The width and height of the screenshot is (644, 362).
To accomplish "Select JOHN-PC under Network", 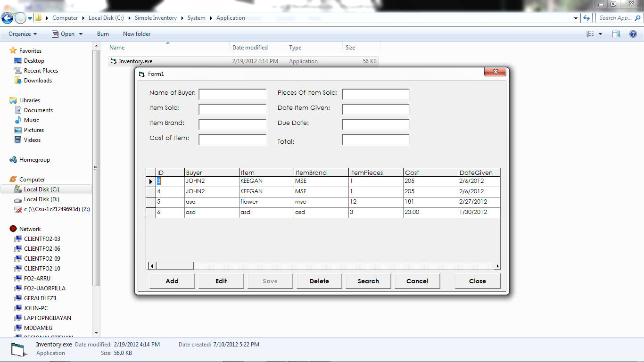I will (36, 308).
